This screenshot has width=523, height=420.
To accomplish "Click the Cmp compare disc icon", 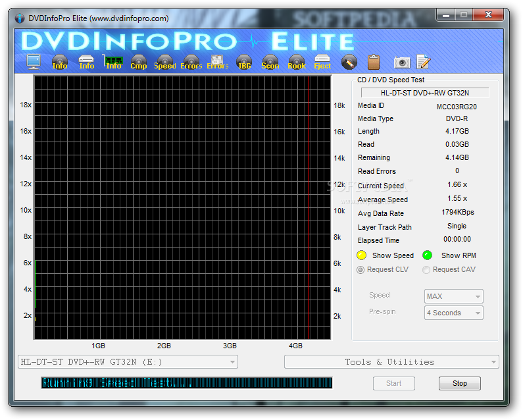I will [x=138, y=62].
